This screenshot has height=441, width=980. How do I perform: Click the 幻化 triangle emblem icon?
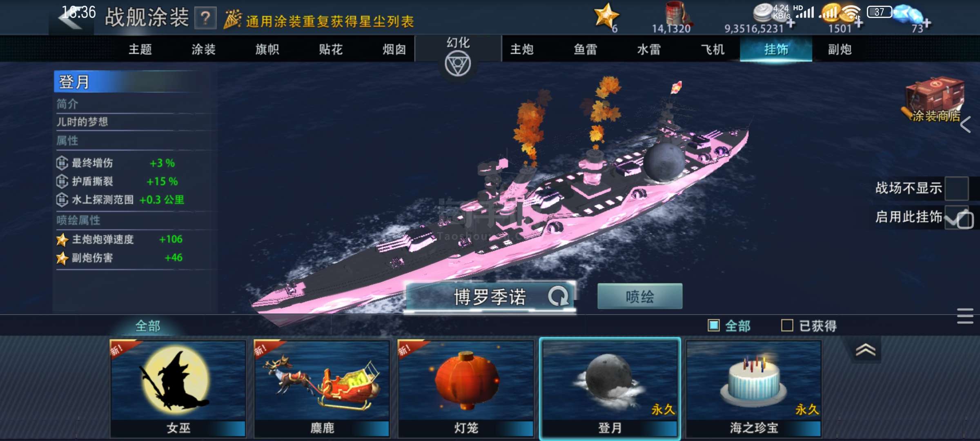pyautogui.click(x=458, y=65)
